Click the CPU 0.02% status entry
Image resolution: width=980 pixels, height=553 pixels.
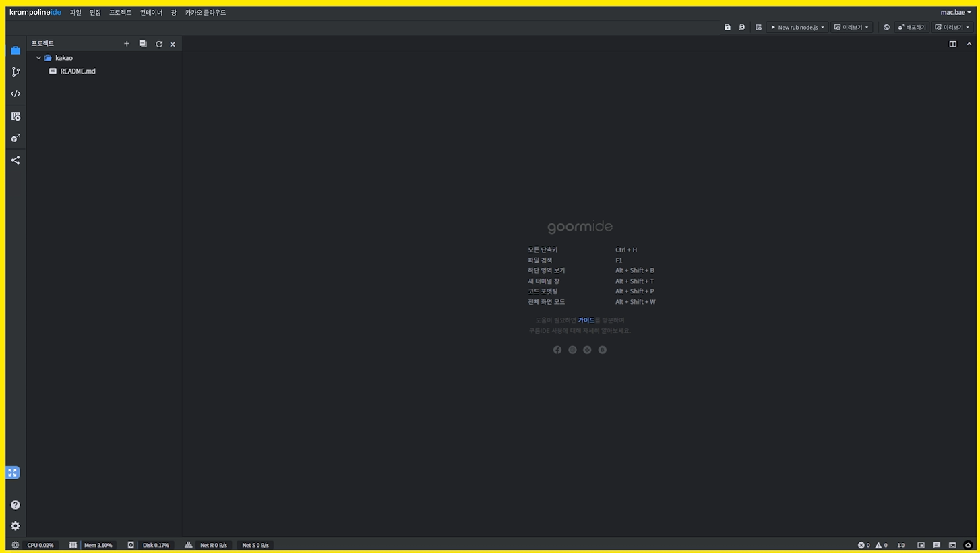(x=40, y=545)
